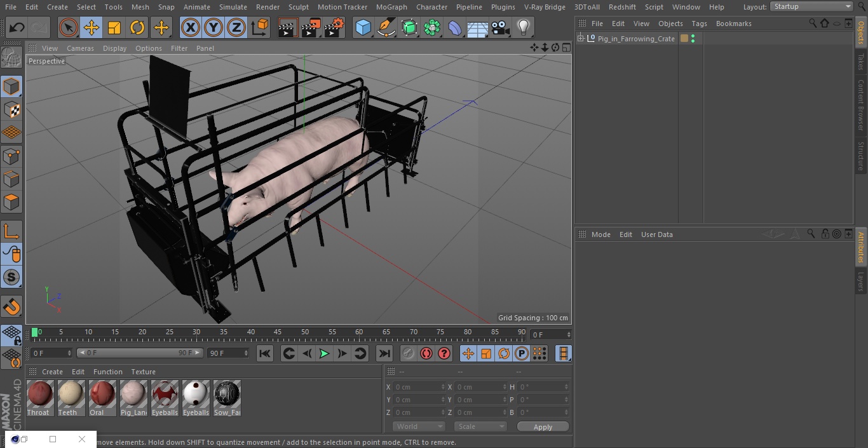
Task: Switch to Points mode
Action: 11,156
